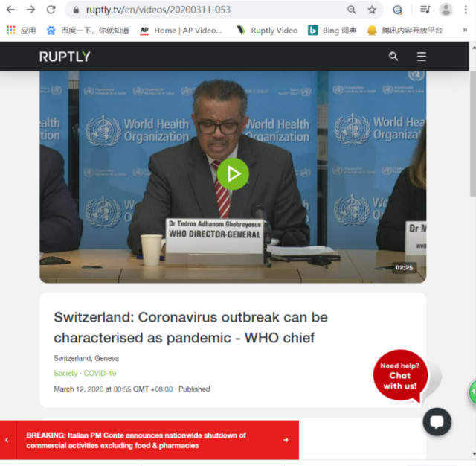Open the chat bubble widget
476x466 pixels.
point(437,422)
